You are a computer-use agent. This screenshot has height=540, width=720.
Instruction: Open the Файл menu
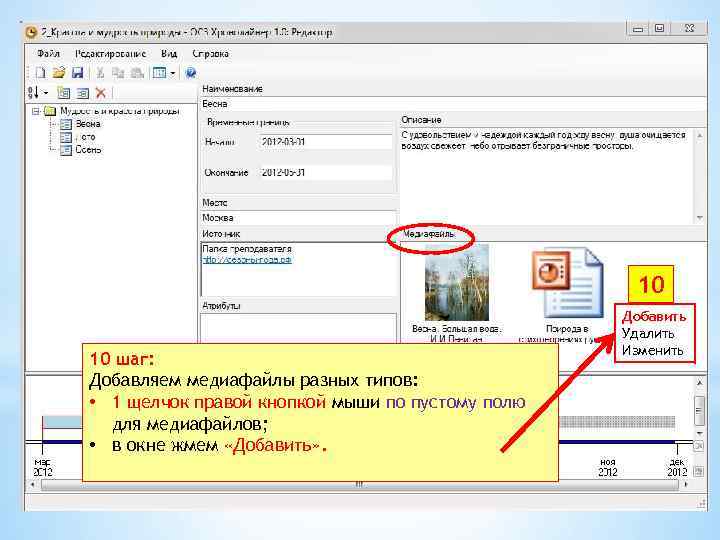click(48, 54)
